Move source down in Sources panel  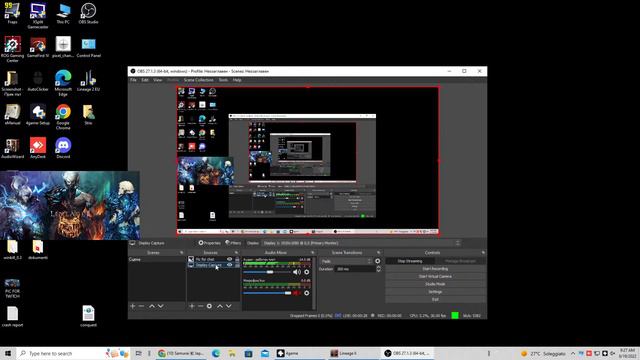tap(229, 306)
